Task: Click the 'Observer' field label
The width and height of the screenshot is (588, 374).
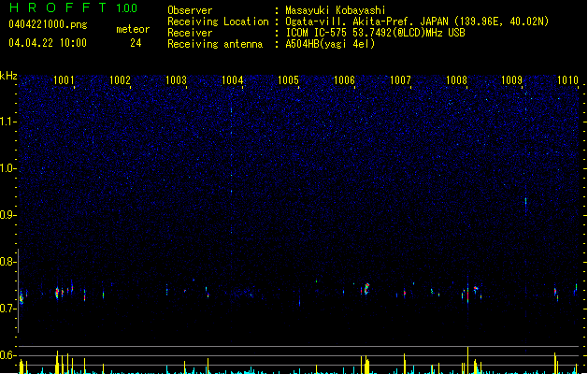Action: (190, 10)
